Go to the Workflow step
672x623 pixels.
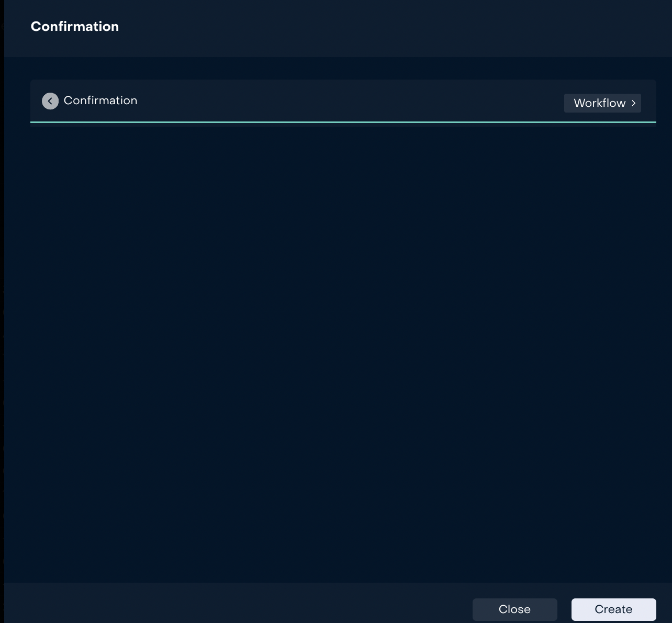[x=602, y=103]
